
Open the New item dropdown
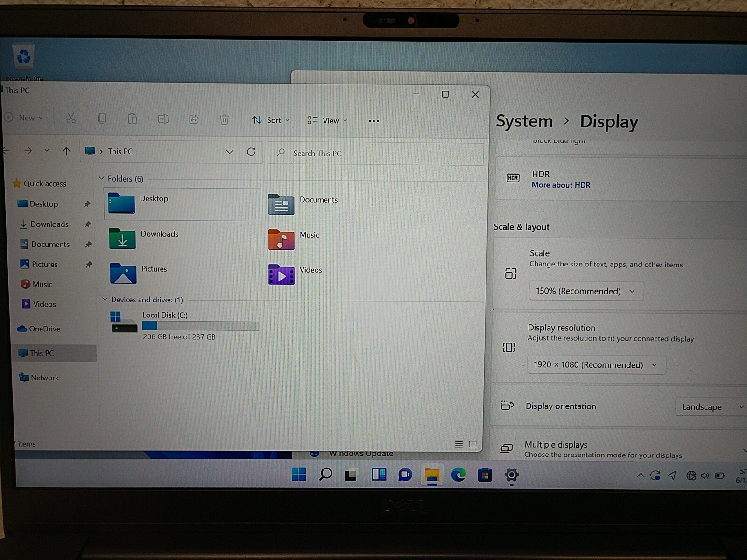click(x=23, y=118)
